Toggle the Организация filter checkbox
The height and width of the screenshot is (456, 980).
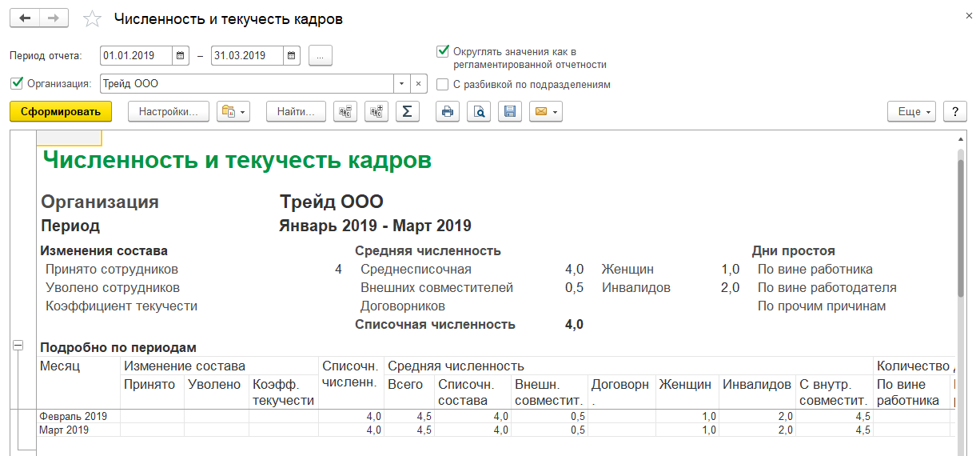click(17, 83)
